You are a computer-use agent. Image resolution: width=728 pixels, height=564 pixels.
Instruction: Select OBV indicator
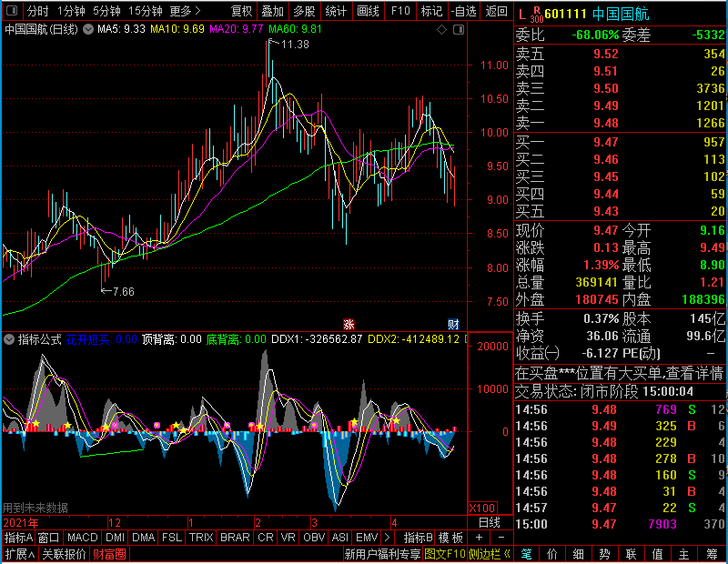(314, 538)
